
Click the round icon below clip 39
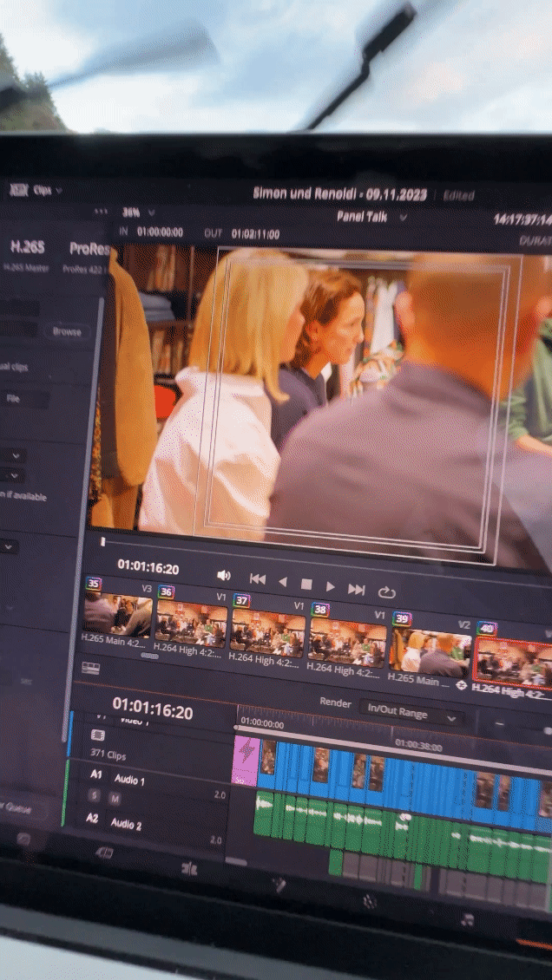(x=462, y=686)
